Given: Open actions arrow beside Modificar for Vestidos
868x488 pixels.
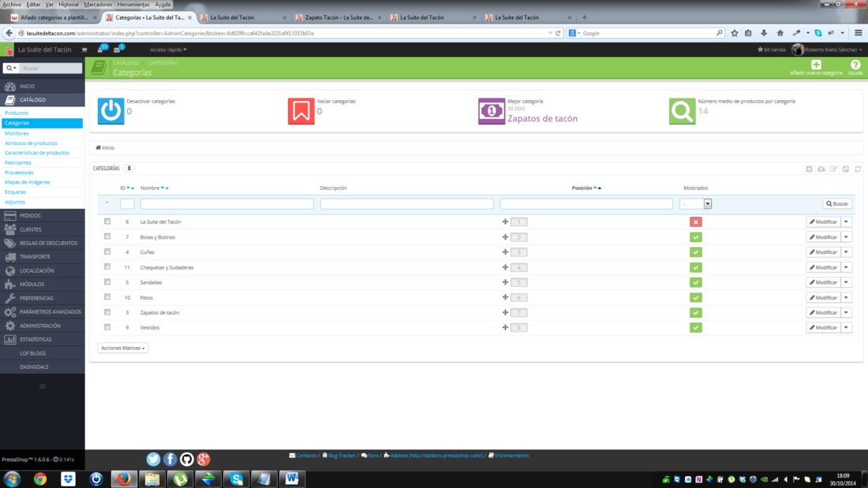Looking at the screenshot, I should click(847, 327).
